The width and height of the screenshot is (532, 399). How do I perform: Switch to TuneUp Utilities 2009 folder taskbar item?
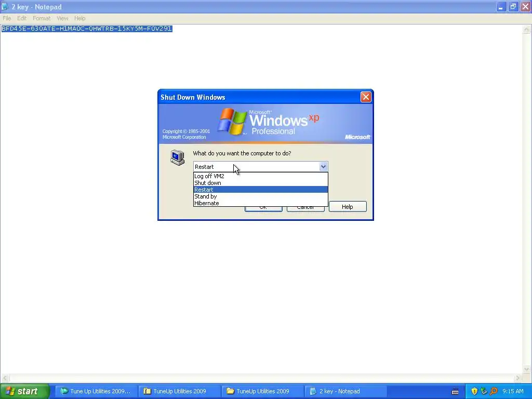tap(262, 391)
